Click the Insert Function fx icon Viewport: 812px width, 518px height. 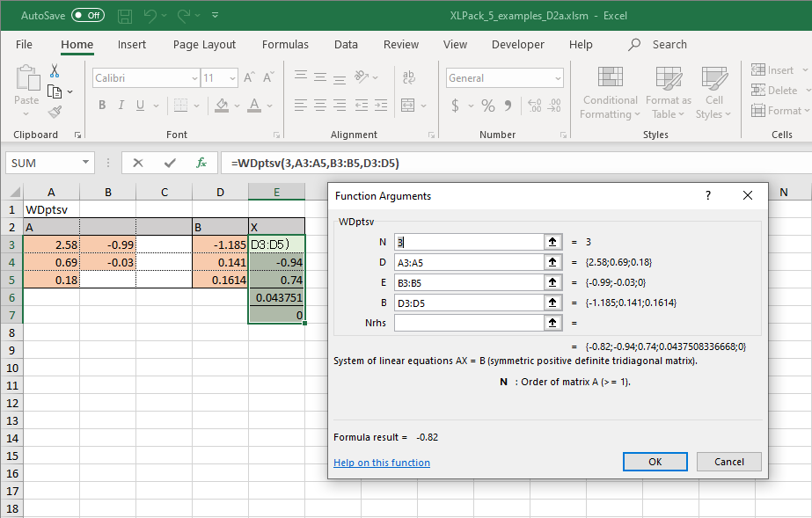tap(201, 163)
